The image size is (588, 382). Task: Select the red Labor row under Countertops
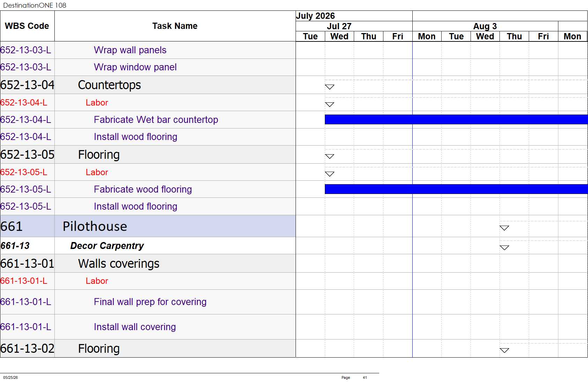97,103
